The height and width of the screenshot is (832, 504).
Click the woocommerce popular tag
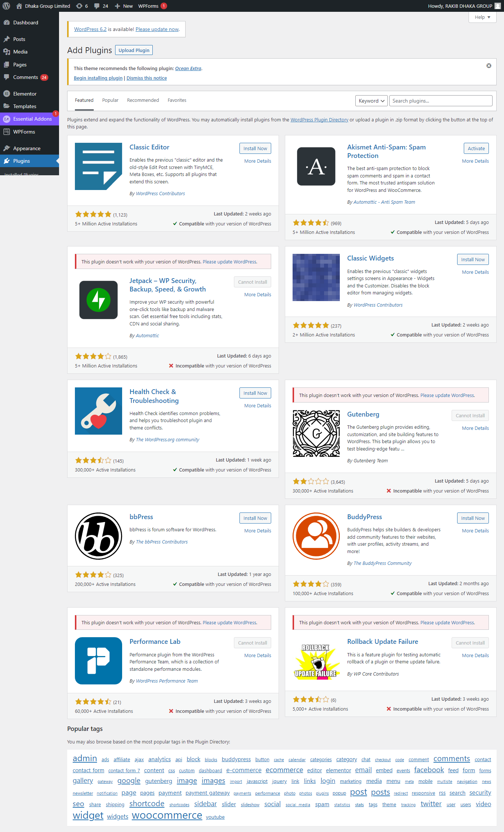[x=167, y=815]
